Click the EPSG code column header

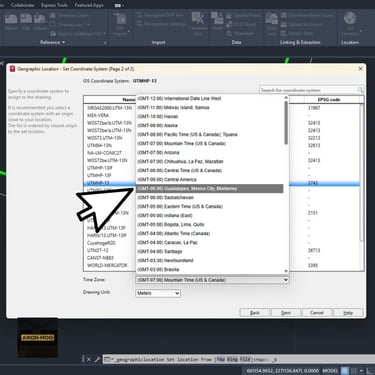329,99
